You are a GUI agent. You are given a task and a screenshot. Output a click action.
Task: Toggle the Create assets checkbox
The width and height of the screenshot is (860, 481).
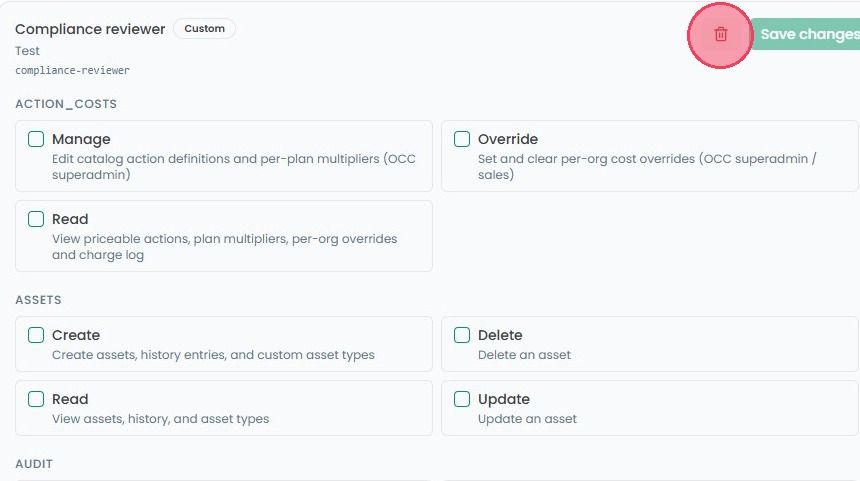click(x=36, y=335)
